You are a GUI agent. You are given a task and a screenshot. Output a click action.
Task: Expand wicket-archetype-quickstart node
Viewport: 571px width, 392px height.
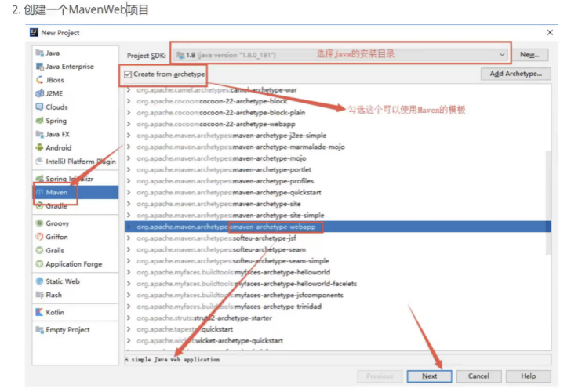click(x=129, y=341)
